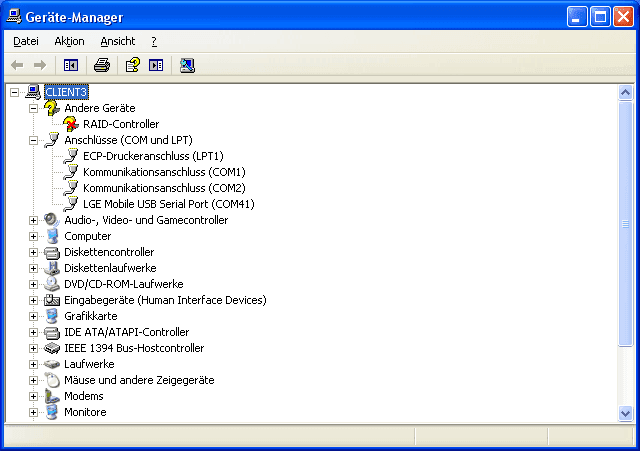Expand the Diskettencontroller category
The height and width of the screenshot is (451, 640).
coord(33,252)
